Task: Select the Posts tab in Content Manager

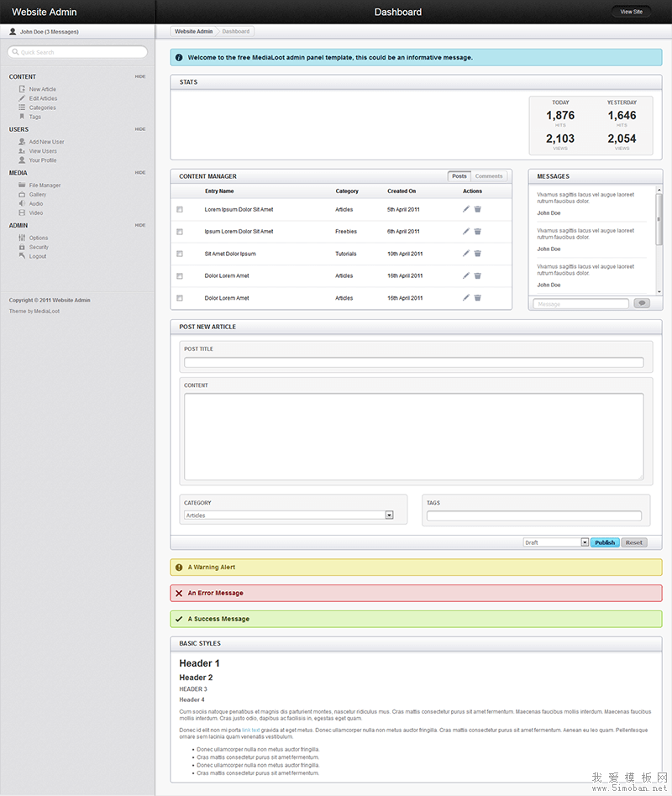Action: pyautogui.click(x=459, y=176)
